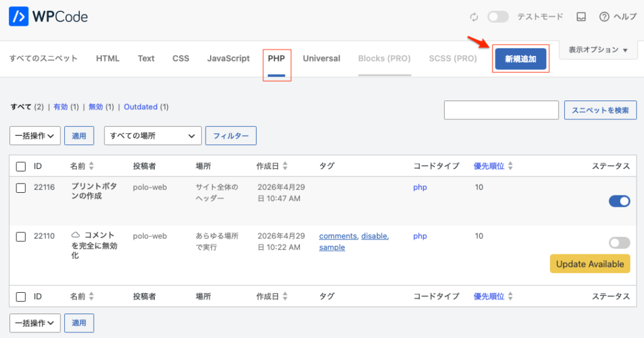The width and height of the screenshot is (644, 338).
Task: Click the あらゆる場所で実行 location cell
Action: [217, 242]
